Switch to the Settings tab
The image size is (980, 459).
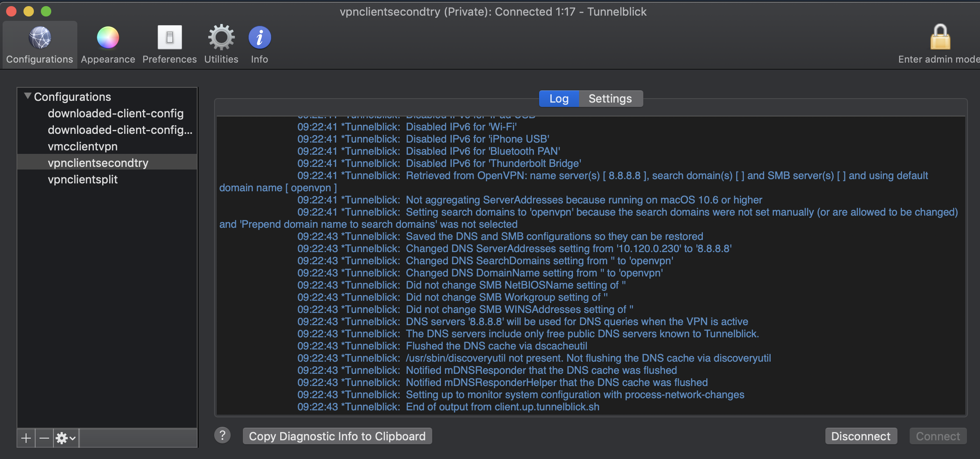pos(610,99)
